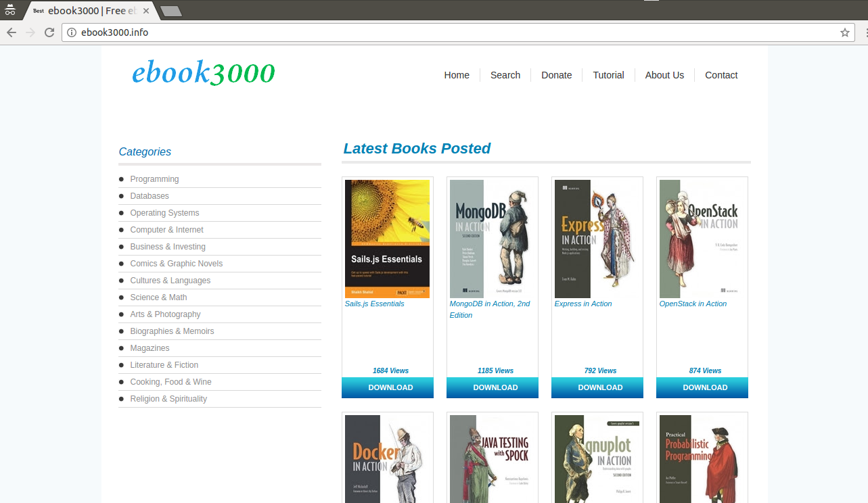Viewport: 868px width, 503px height.
Task: Close the ebook3000 browser tab
Action: 146,11
